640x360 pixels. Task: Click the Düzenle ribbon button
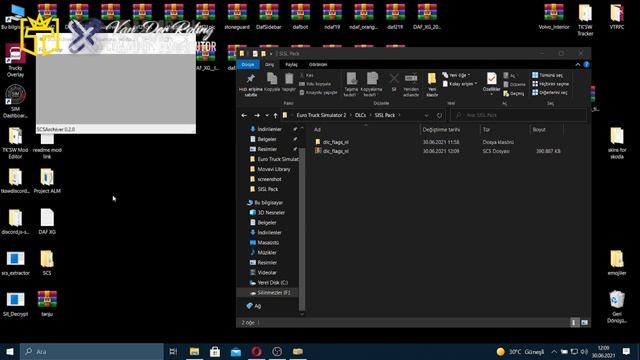514,84
